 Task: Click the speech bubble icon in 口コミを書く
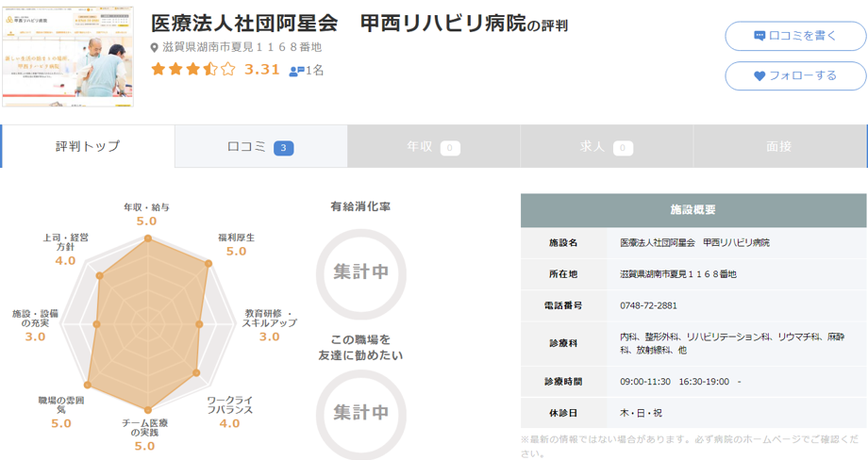(x=759, y=36)
